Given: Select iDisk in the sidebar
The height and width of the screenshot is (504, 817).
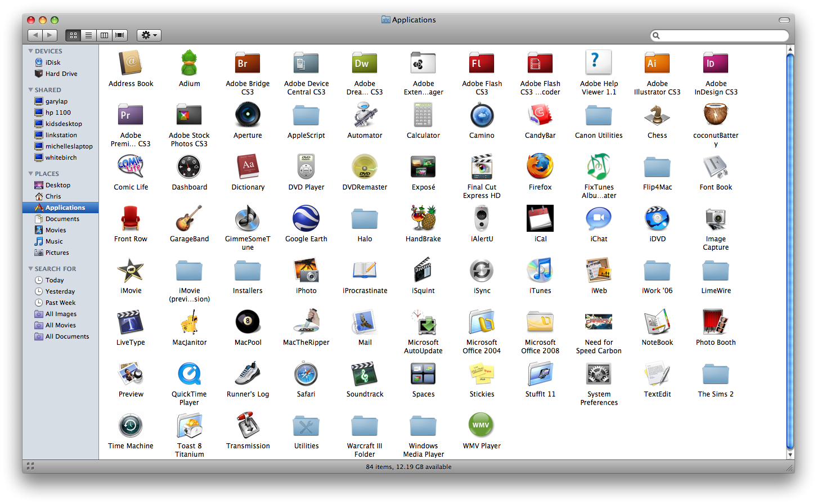Looking at the screenshot, I should [x=61, y=62].
